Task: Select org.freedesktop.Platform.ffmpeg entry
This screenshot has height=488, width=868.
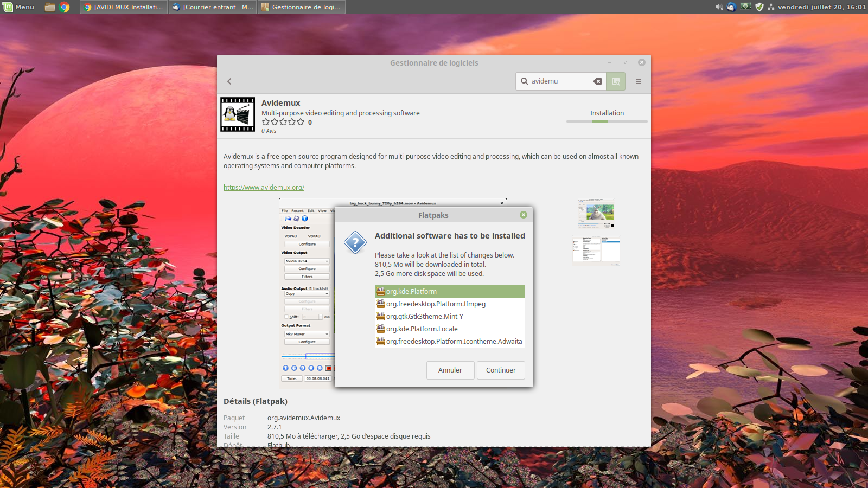Action: tap(435, 304)
